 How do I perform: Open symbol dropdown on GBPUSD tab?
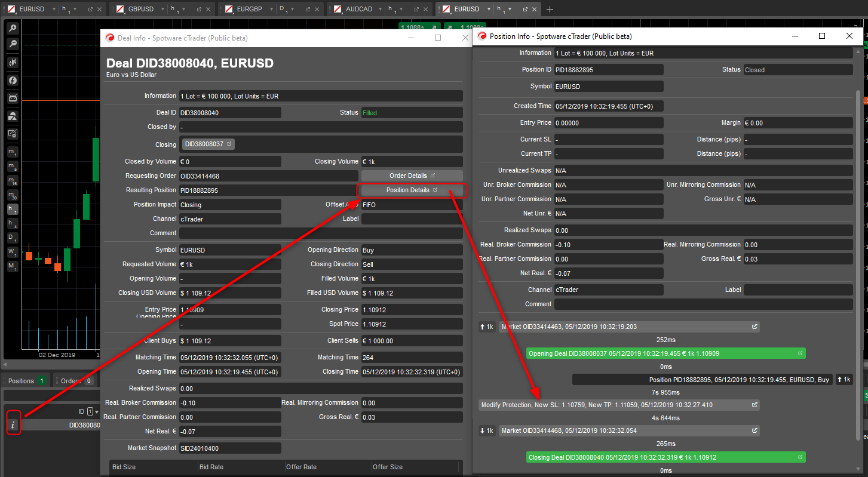162,10
